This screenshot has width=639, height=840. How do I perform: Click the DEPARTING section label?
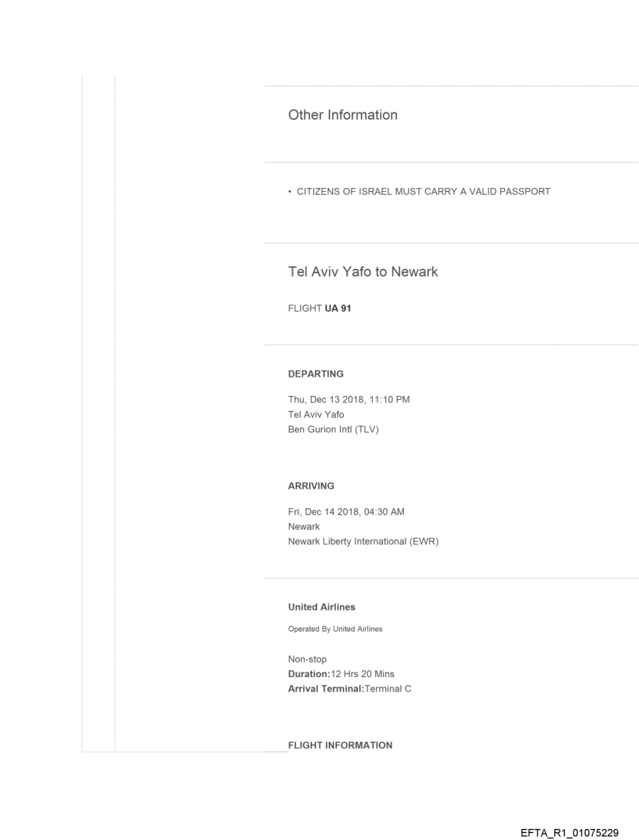pos(316,374)
